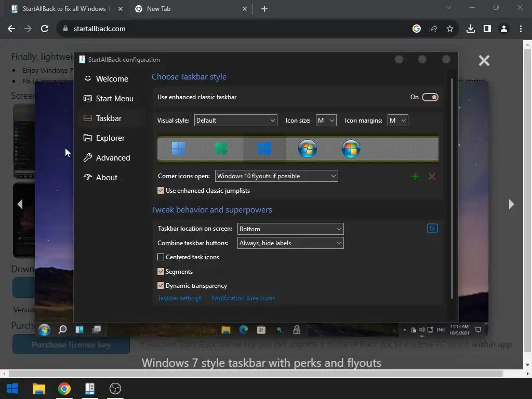Screen dimensions: 532x399
Task: Remove start button with red X icon
Action: tap(432, 176)
